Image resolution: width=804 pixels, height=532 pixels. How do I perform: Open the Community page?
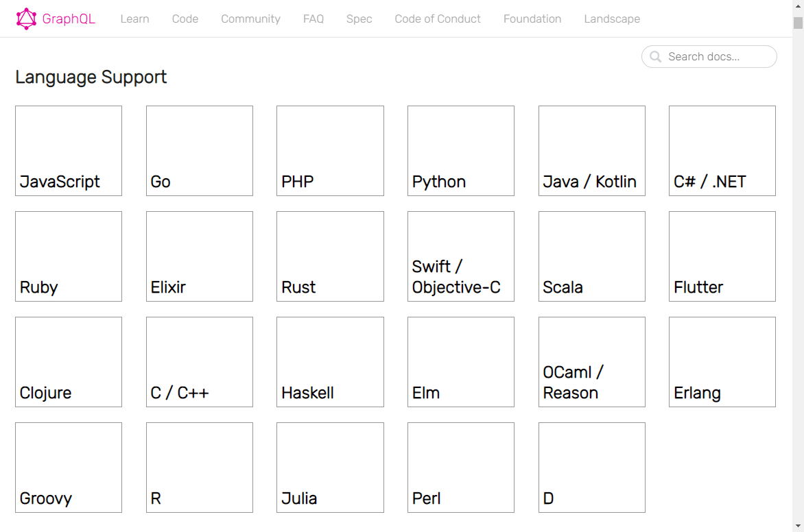click(x=250, y=19)
